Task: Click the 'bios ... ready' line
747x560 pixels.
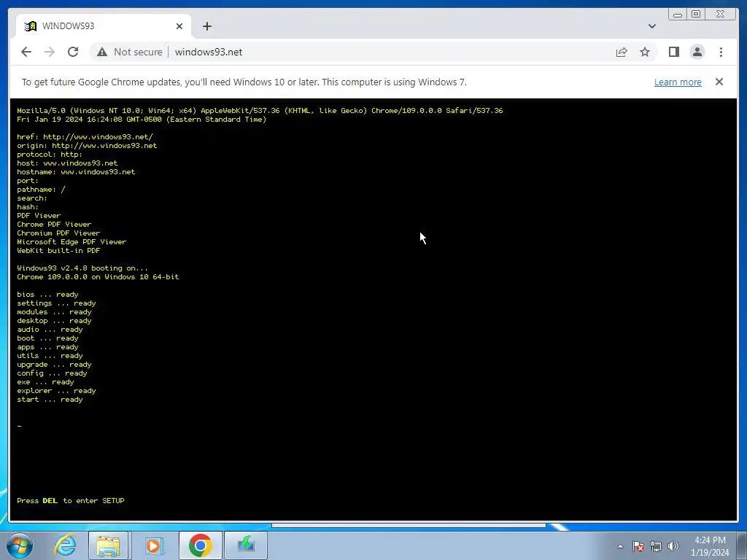Action: (47, 295)
